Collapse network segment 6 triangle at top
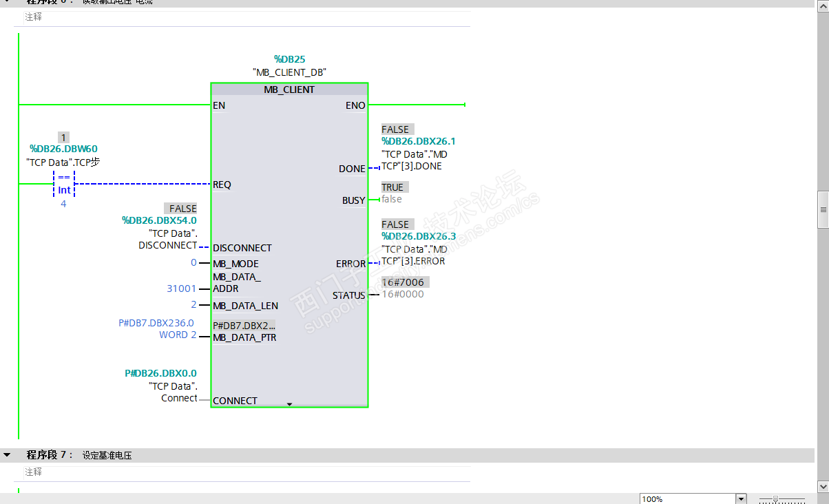Viewport: 829px width, 504px height. 7,2
